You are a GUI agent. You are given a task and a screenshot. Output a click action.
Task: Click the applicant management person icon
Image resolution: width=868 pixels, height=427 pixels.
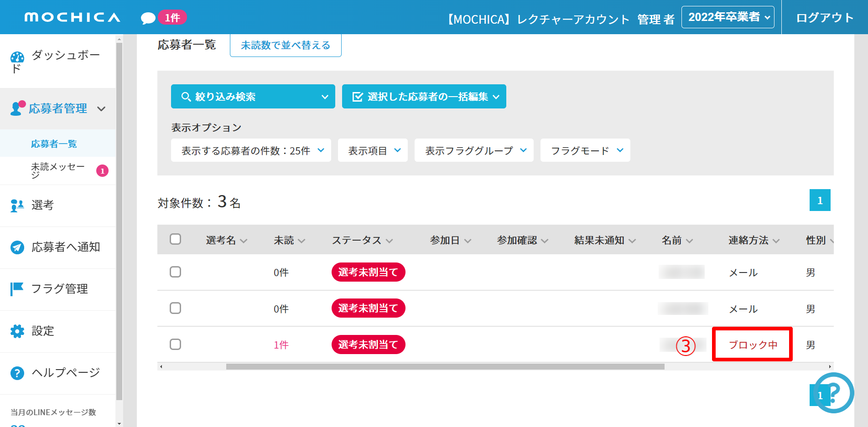[x=17, y=108]
